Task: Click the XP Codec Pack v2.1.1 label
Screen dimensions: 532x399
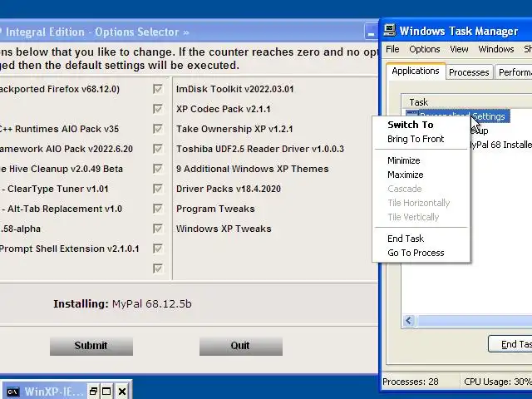Action: coord(224,109)
